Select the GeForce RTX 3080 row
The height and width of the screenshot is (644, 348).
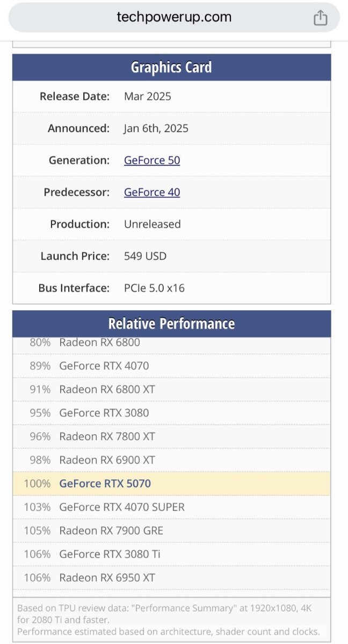[x=172, y=413]
